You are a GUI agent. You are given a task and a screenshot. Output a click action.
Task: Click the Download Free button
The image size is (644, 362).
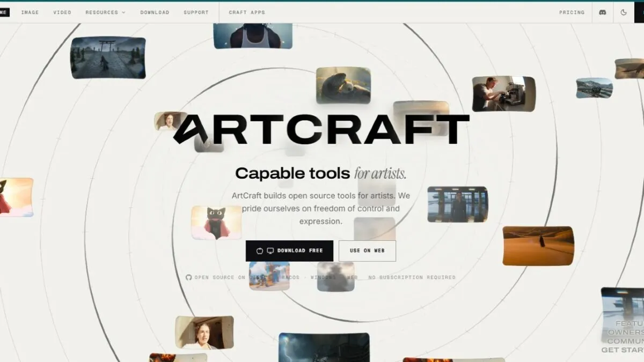(x=289, y=250)
